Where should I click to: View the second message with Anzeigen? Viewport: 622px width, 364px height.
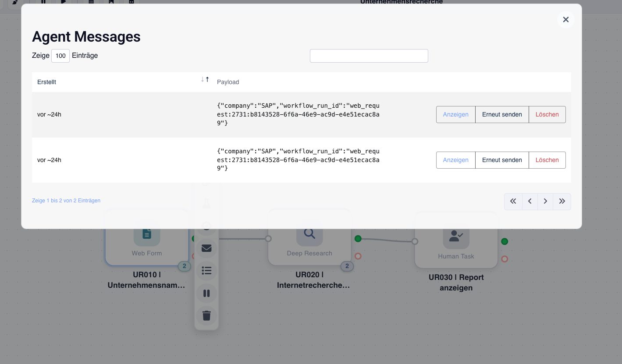click(455, 160)
